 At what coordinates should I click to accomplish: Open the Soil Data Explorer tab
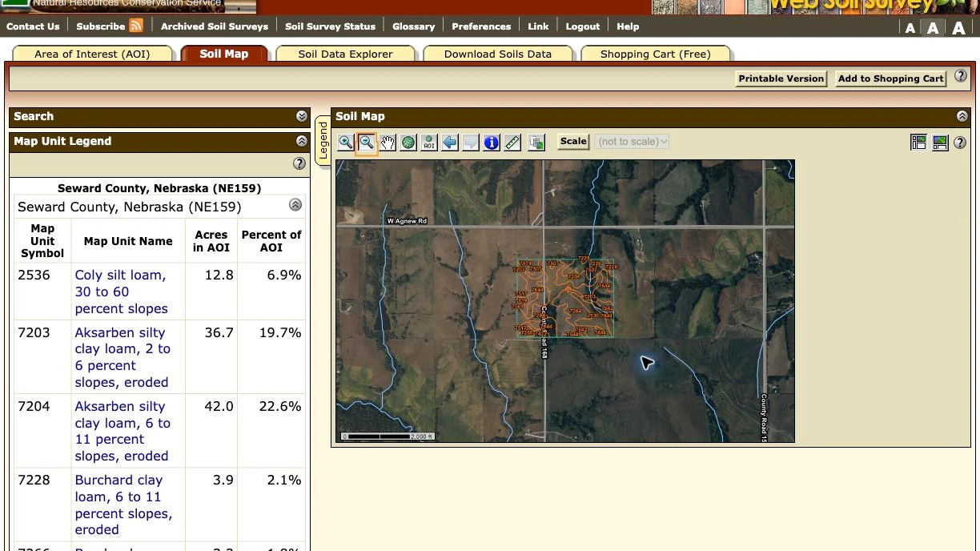(345, 54)
